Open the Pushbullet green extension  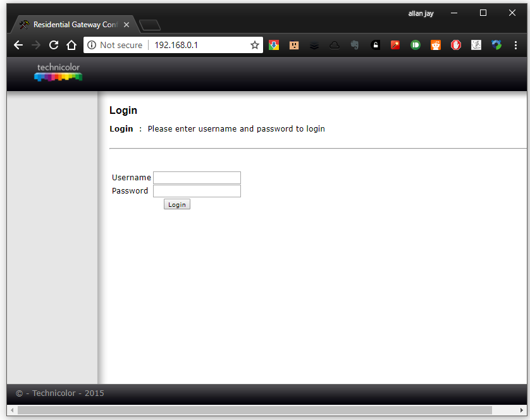[416, 45]
